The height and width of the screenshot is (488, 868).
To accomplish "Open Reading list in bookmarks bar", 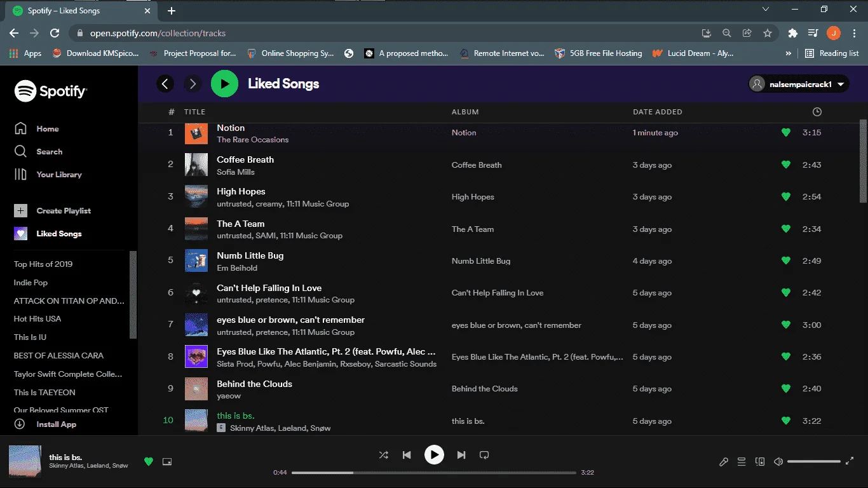I will 832,53.
